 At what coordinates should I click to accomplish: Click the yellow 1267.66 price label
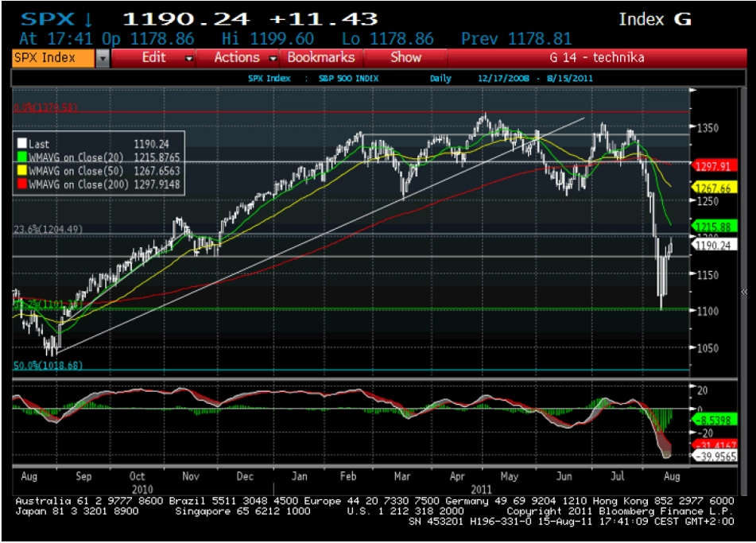(x=715, y=188)
